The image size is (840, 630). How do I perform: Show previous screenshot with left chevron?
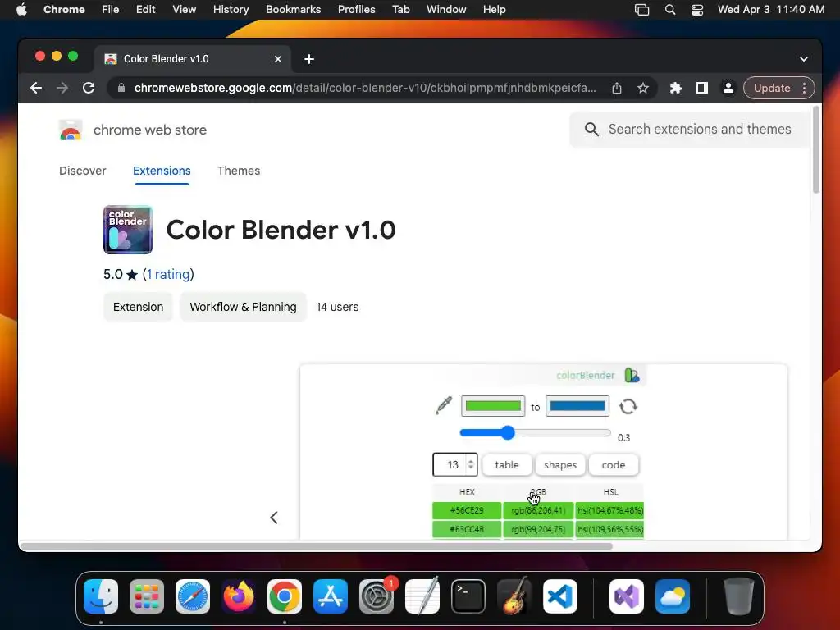274,518
